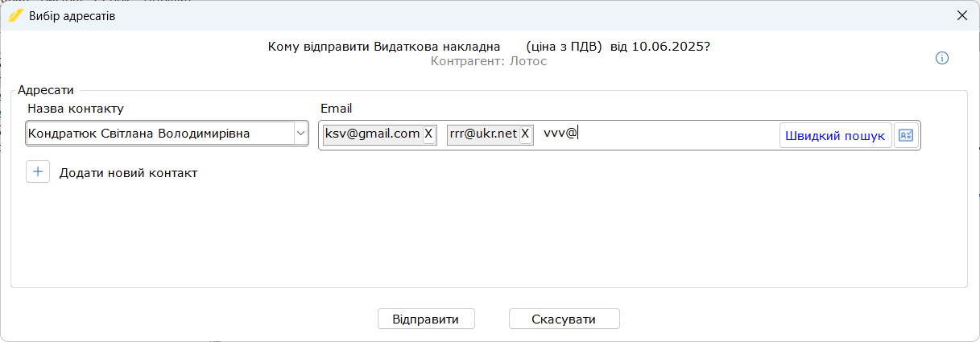Screen dimensions: 980x342
Task: Click the yellow pencil app icon in title bar
Action: [x=14, y=15]
